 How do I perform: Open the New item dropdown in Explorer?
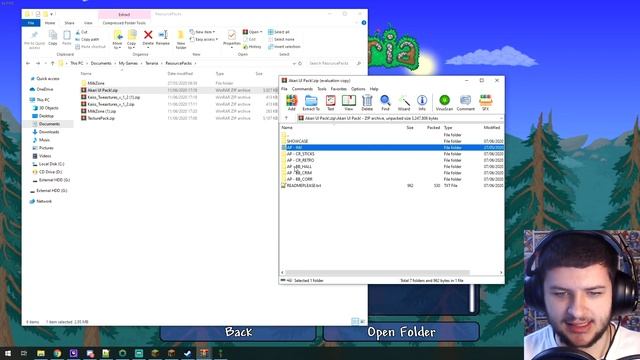point(202,32)
